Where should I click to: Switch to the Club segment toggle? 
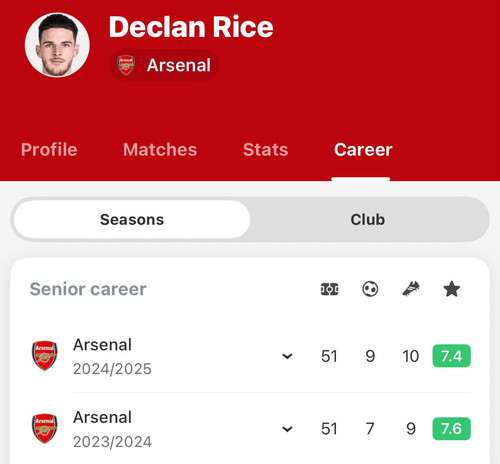coord(368,219)
